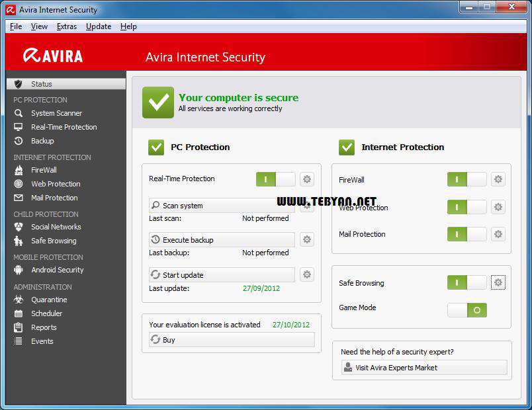The image size is (532, 410).
Task: Open Mail Protection settings
Action: click(x=54, y=198)
